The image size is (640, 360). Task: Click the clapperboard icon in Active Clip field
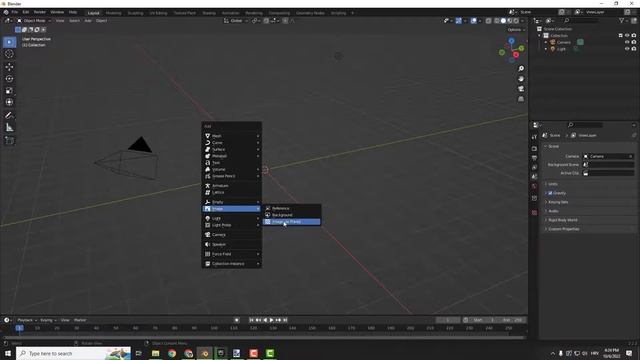click(x=586, y=173)
